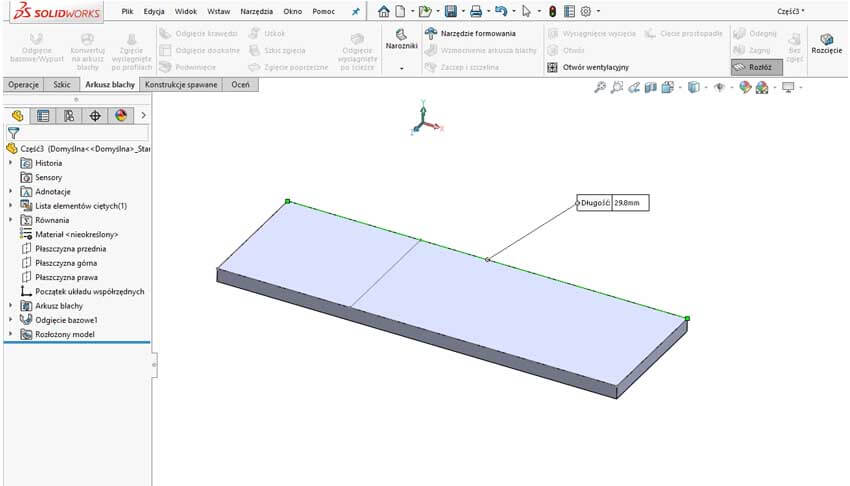Screen dimensions: 850x486
Task: Undo the last action with the undo arrow
Action: (x=501, y=11)
